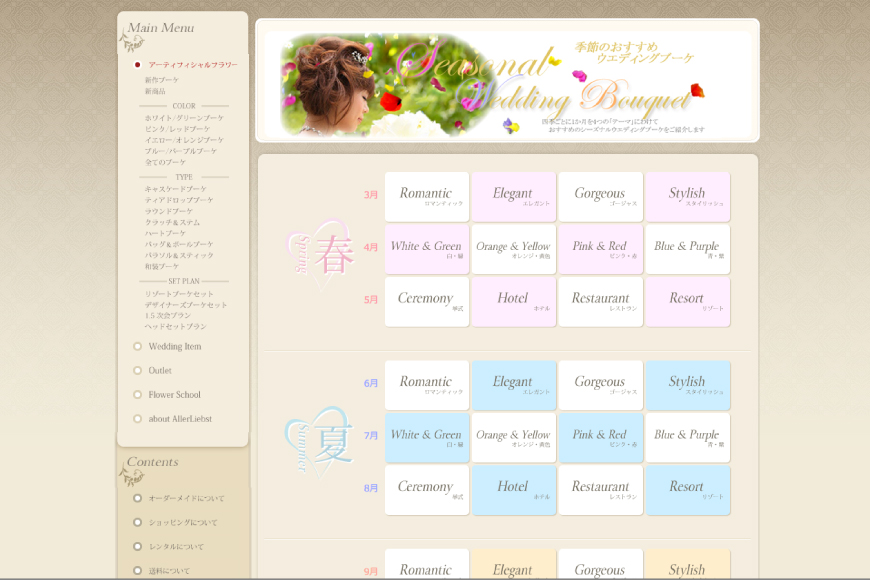Select the 6月 Stylish theme tile
The height and width of the screenshot is (580, 870).
coord(688,385)
